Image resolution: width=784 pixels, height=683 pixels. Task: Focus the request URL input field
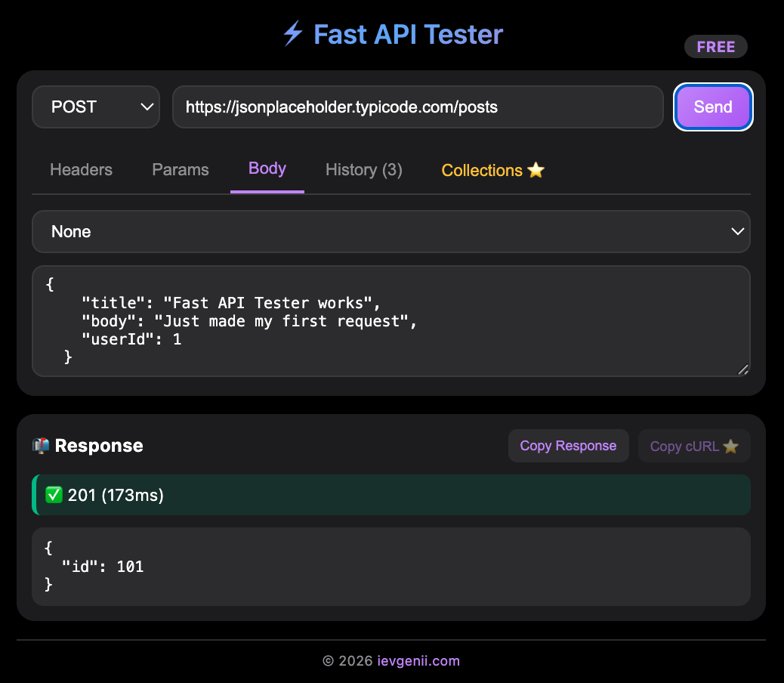418,107
